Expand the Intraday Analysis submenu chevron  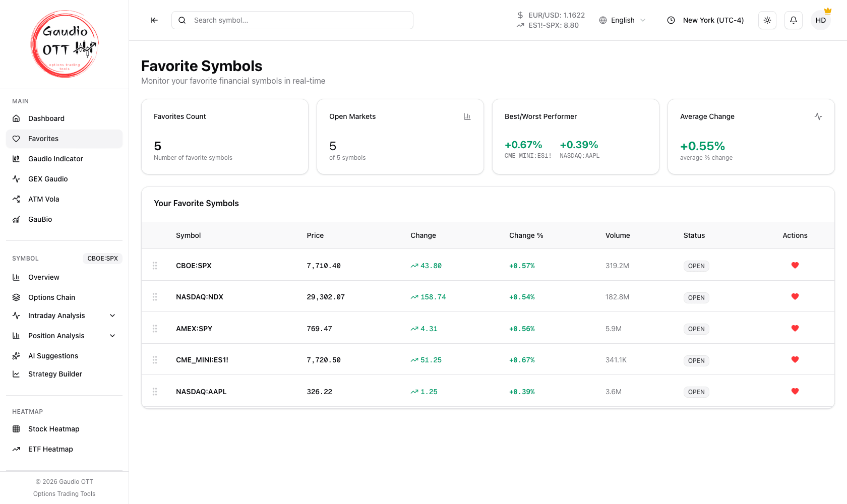[x=112, y=316]
